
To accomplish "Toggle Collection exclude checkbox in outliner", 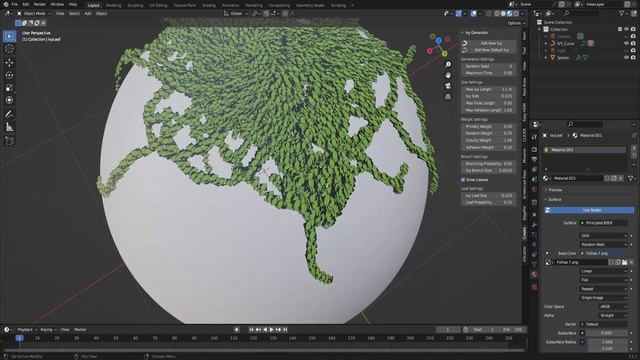I will (x=620, y=29).
